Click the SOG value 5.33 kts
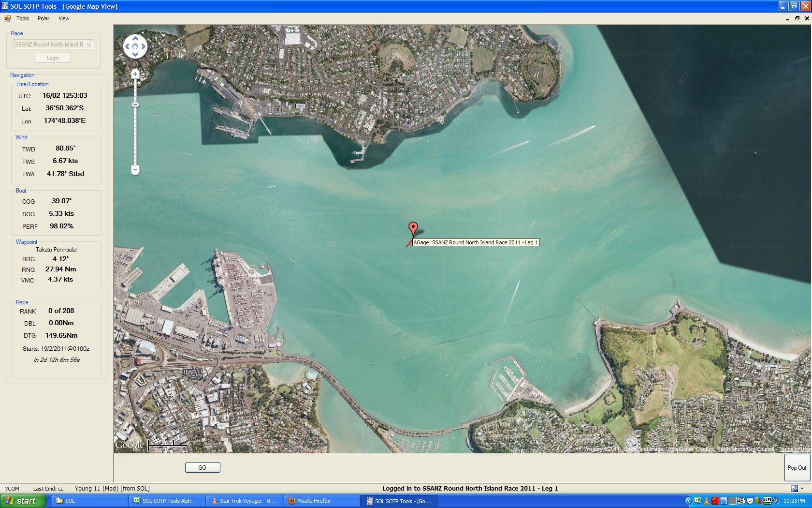This screenshot has width=812, height=508. 61,213
